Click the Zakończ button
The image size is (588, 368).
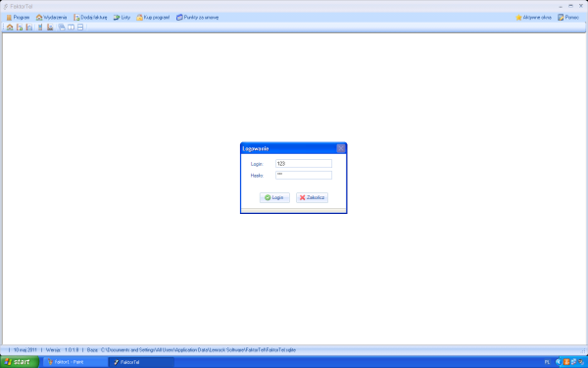pos(312,197)
